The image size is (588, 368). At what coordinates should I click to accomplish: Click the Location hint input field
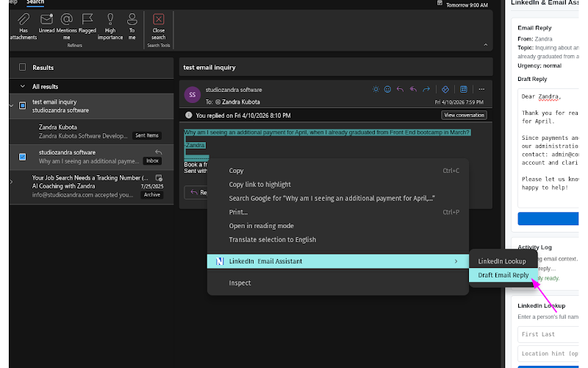[x=548, y=354]
